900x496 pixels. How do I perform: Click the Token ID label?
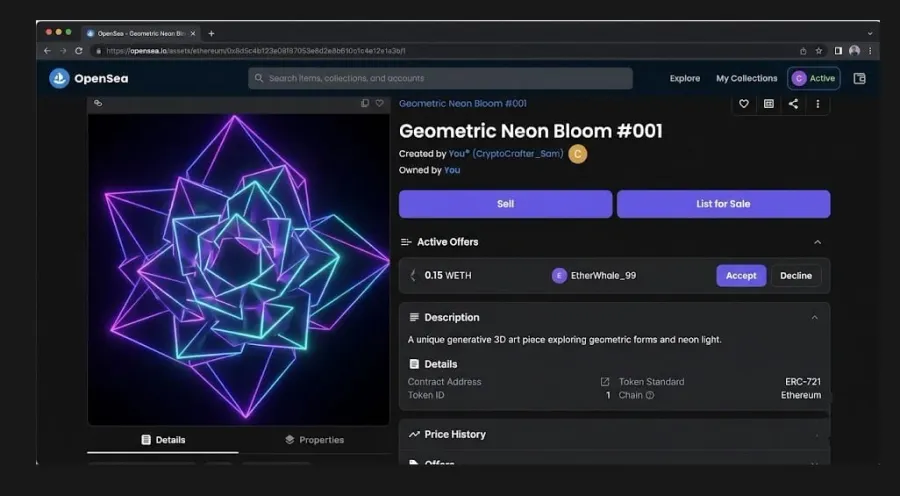coord(426,395)
